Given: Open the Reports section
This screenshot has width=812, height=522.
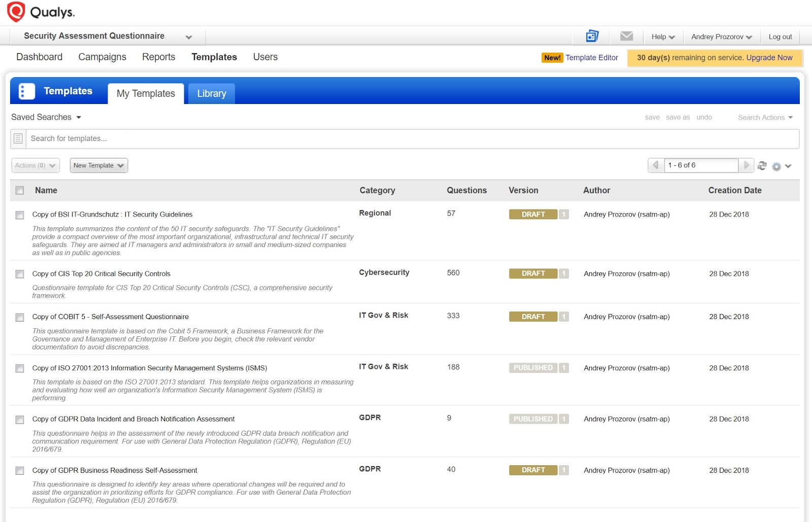Looking at the screenshot, I should point(159,57).
